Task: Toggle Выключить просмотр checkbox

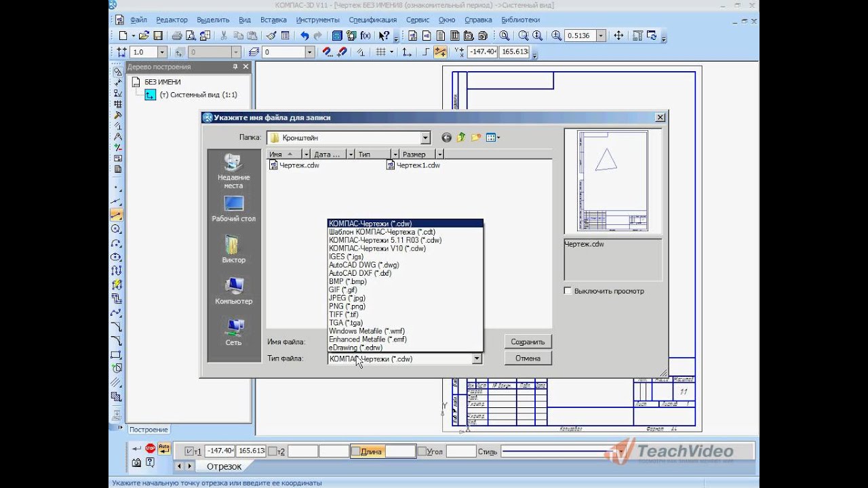Action: point(568,291)
